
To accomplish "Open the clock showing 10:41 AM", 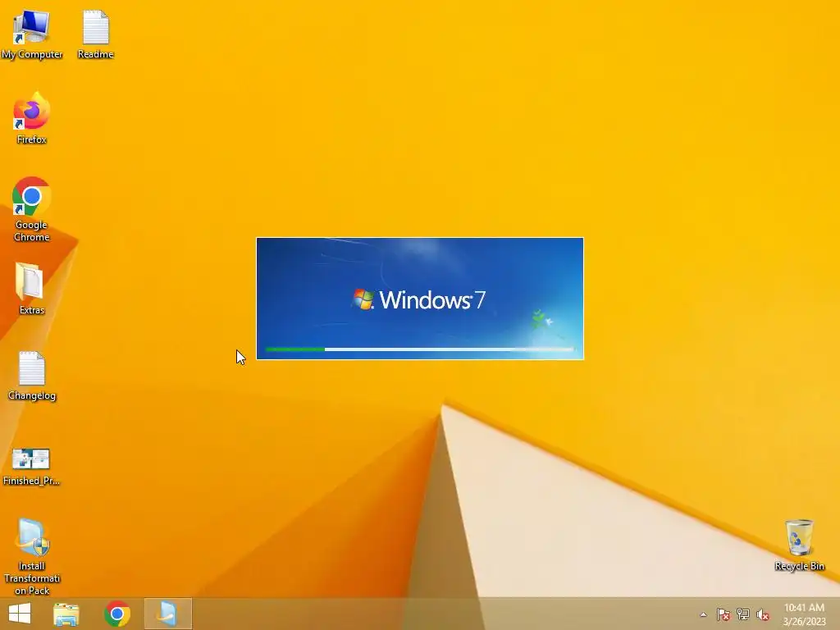I will 804,614.
